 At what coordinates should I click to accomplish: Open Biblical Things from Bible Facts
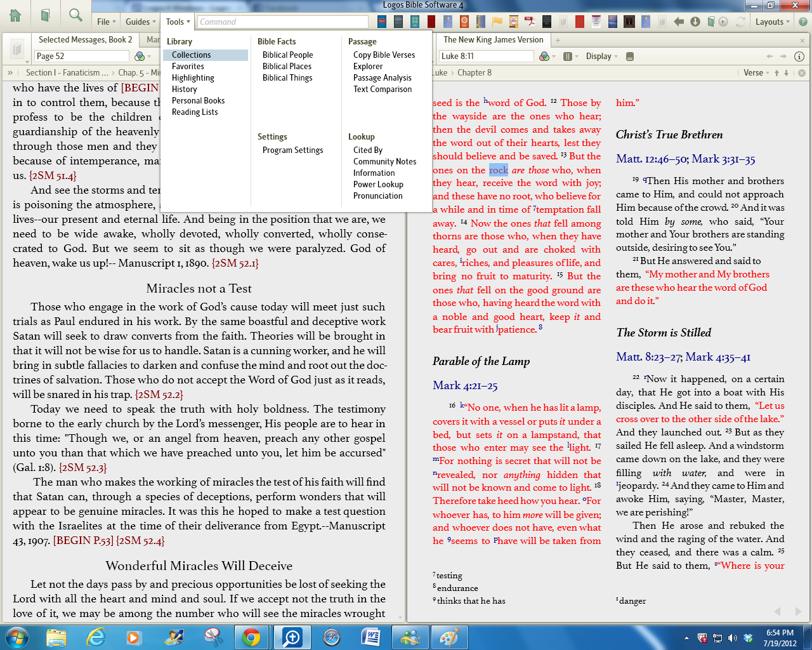coord(287,78)
